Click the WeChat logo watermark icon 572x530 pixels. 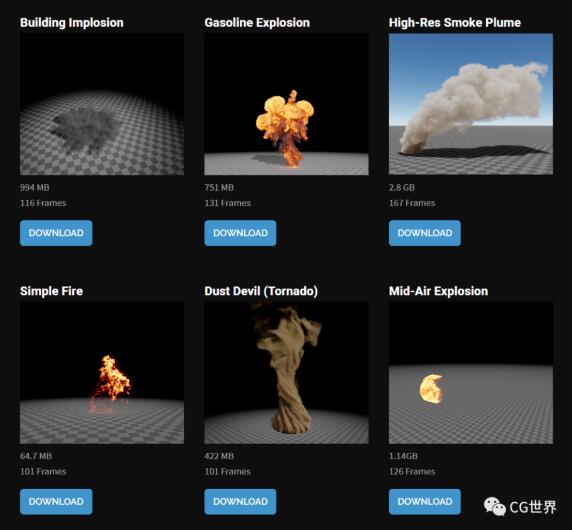pyautogui.click(x=495, y=507)
